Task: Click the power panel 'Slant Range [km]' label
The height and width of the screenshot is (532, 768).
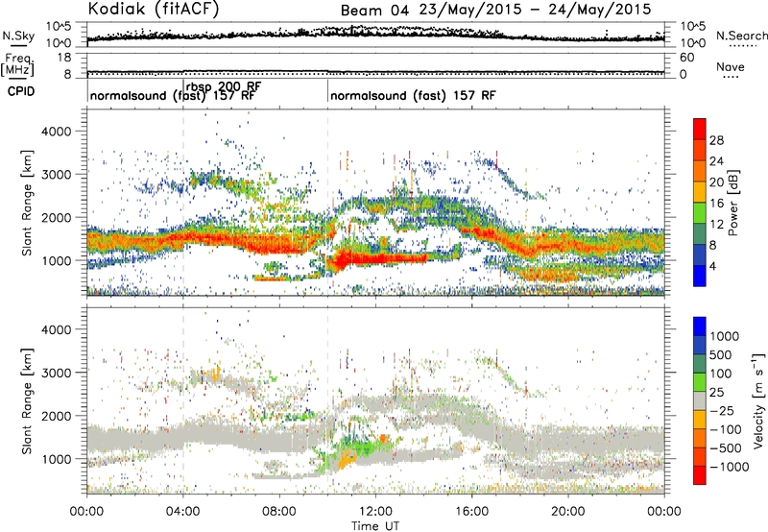Action: point(27,203)
